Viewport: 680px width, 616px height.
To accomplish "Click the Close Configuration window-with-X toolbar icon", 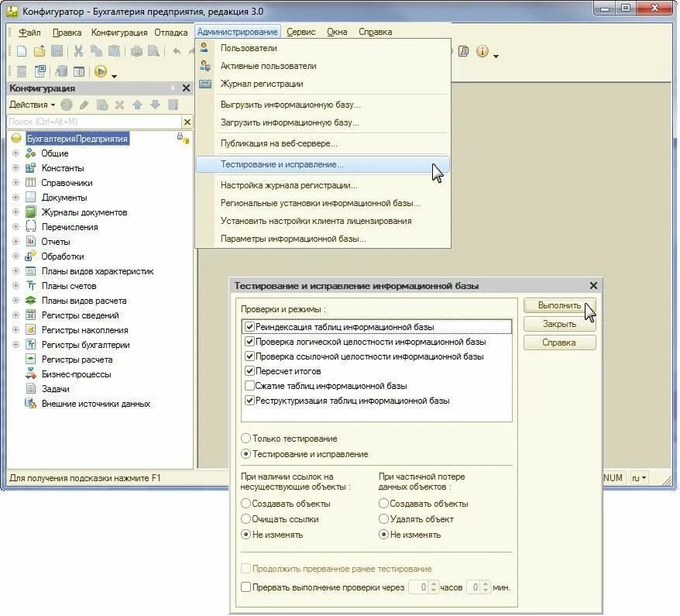I will tap(40, 71).
